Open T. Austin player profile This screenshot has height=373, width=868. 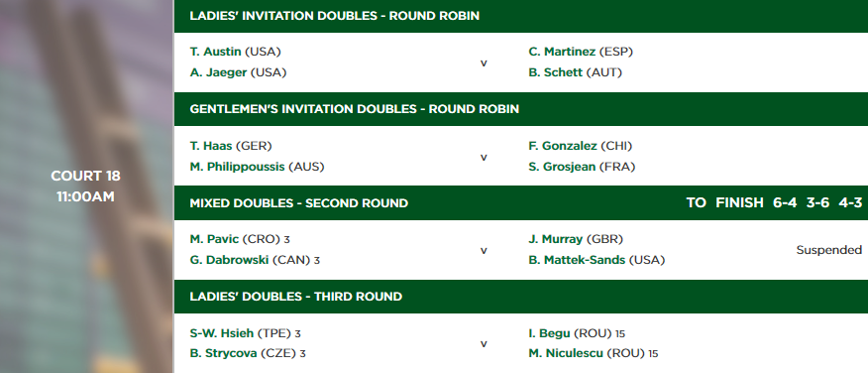[215, 52]
